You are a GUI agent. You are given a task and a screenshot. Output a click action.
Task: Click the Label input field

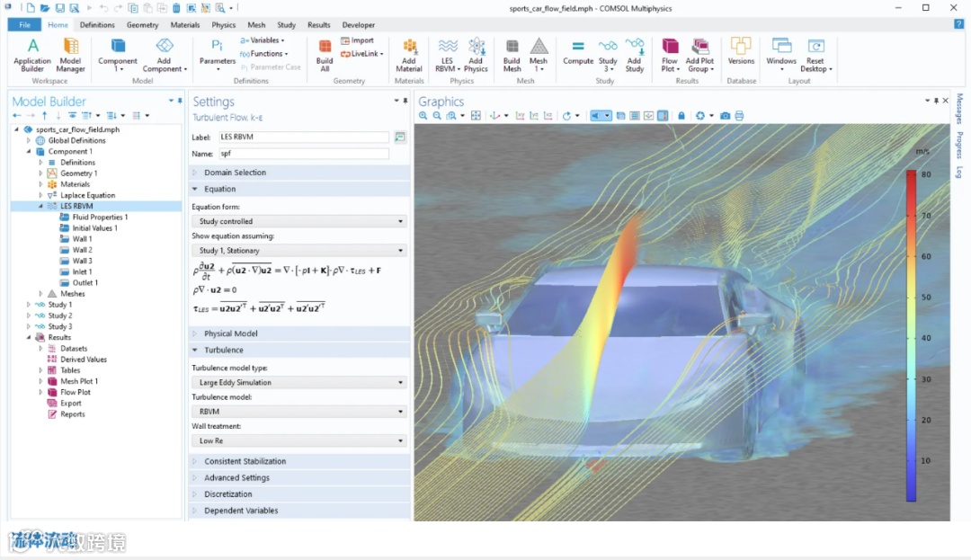tap(304, 137)
